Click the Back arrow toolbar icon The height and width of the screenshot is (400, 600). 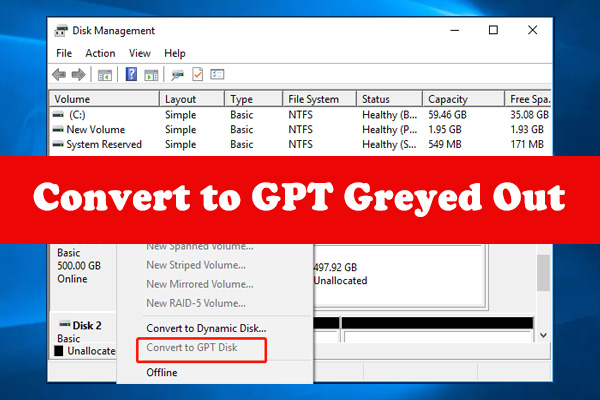pos(59,74)
